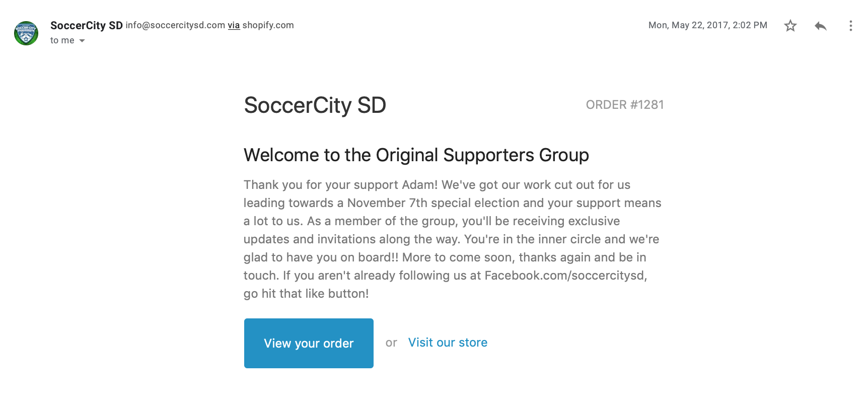868x400 pixels.
Task: Click the "Thank you for your support Adam!" sentence
Action: (340, 185)
